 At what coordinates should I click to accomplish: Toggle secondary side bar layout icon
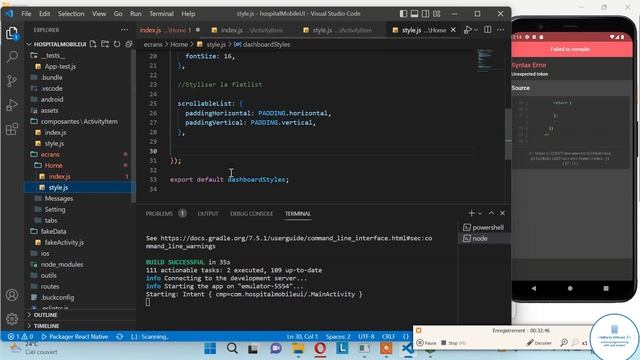point(425,13)
